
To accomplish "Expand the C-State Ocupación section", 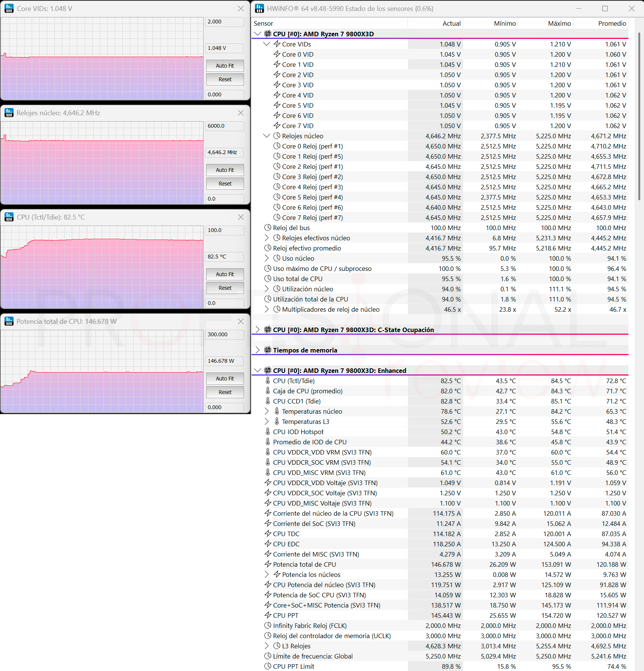I will [258, 329].
